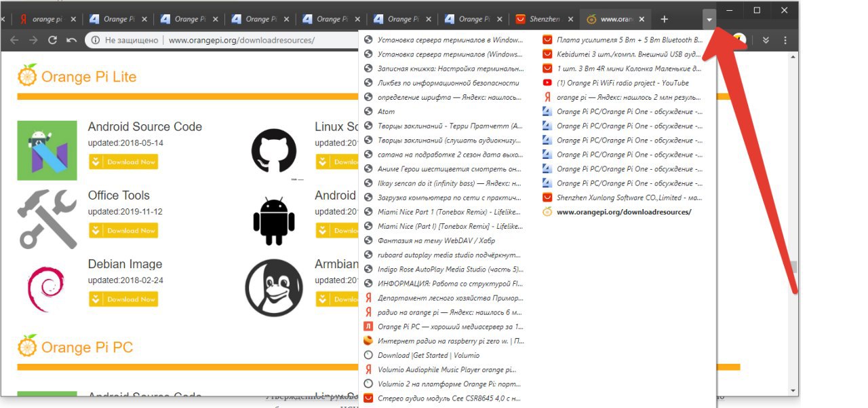Click the Android N source code icon
The width and height of the screenshot is (868, 408).
coord(47,150)
